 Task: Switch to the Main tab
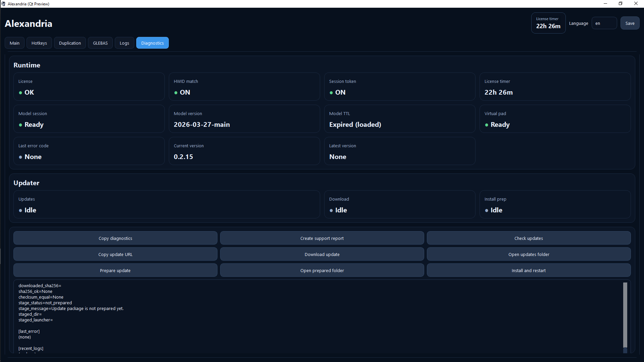14,43
